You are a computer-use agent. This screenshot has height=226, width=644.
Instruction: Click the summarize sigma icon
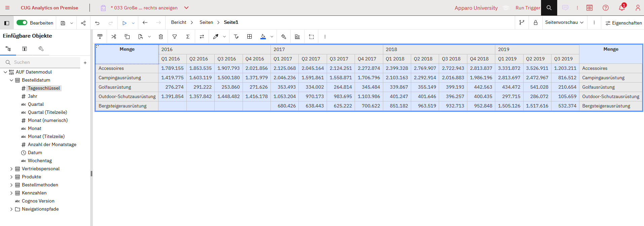(188, 37)
